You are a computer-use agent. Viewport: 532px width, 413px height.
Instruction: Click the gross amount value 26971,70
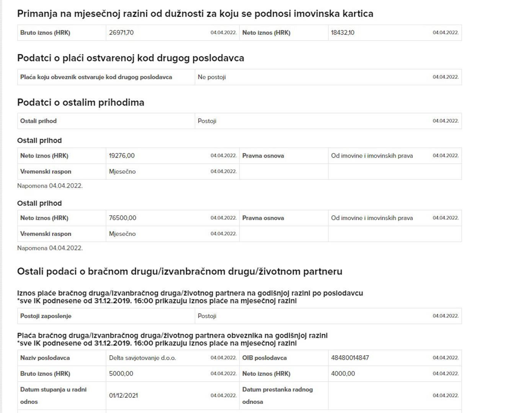point(121,33)
